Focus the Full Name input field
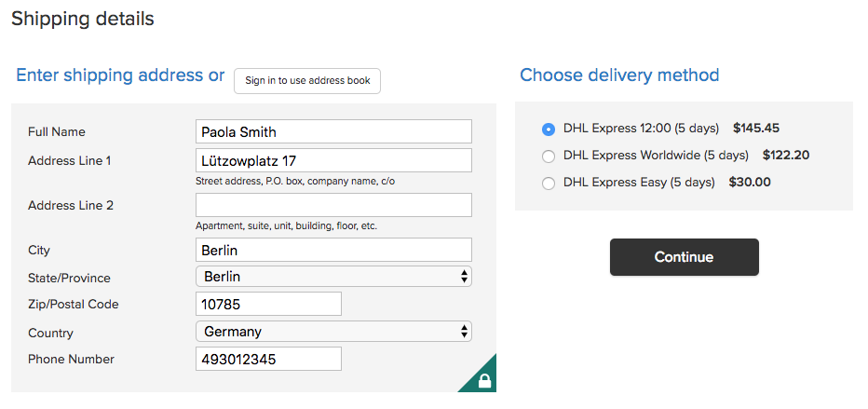Viewport: 868px width, 409px height. pyautogui.click(x=333, y=131)
